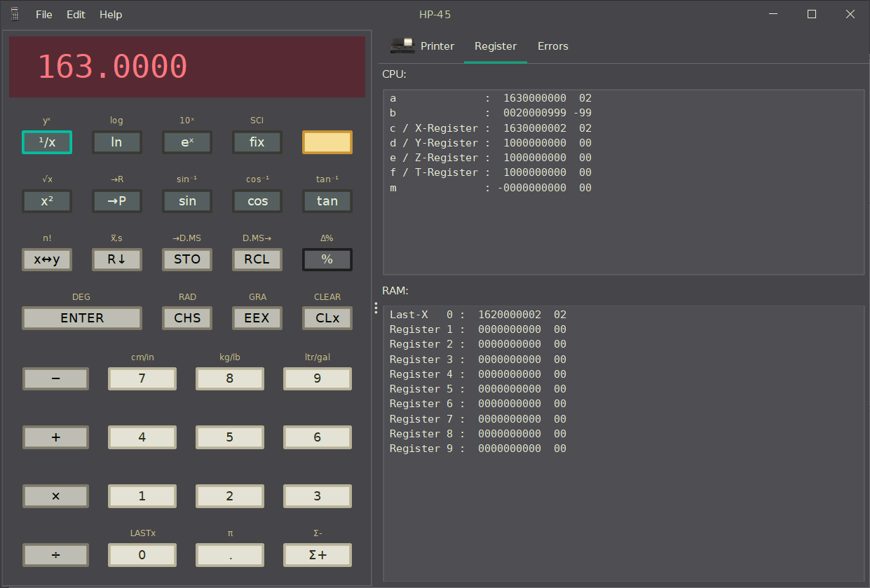Click the Σ+ summation key
This screenshot has width=870, height=588.
tap(318, 555)
